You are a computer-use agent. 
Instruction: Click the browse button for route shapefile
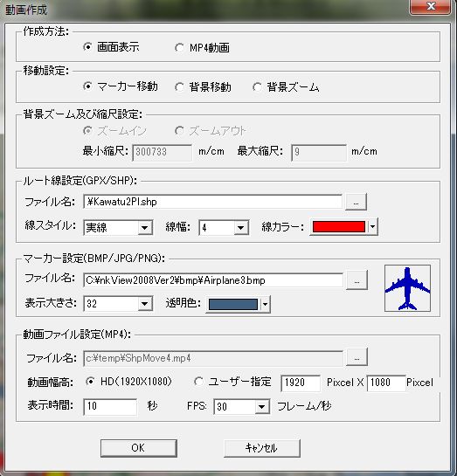point(356,202)
